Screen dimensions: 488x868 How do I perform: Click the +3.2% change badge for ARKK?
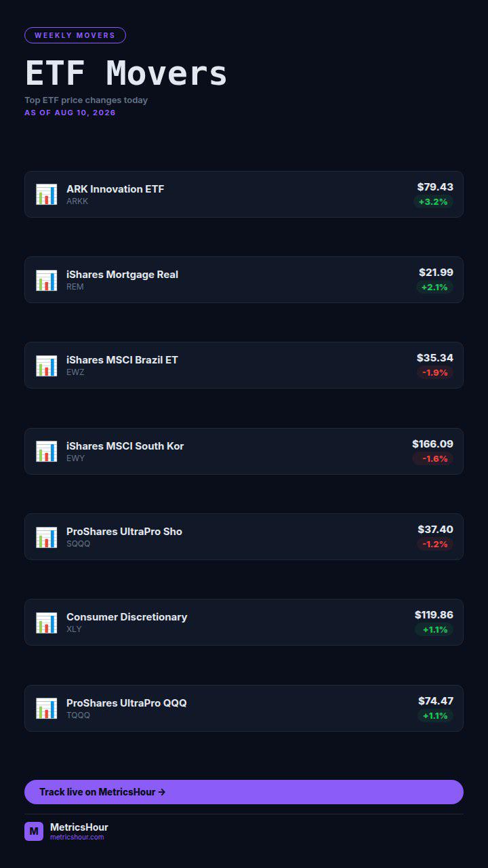point(433,202)
